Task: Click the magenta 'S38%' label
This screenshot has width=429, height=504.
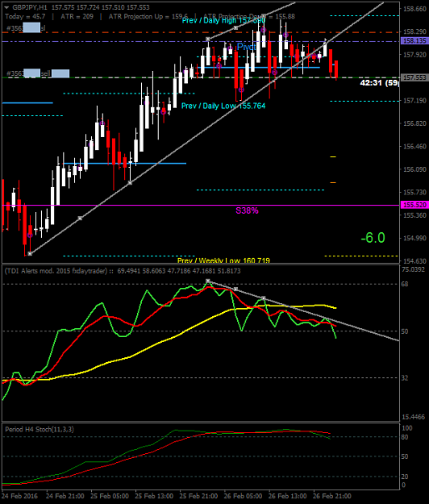Action: tap(247, 210)
